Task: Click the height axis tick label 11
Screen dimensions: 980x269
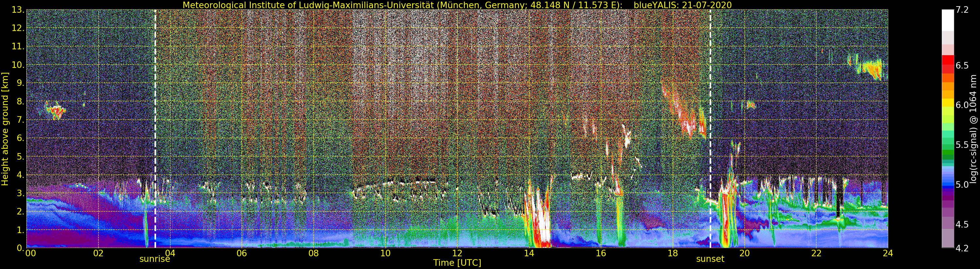Action: tap(18, 47)
